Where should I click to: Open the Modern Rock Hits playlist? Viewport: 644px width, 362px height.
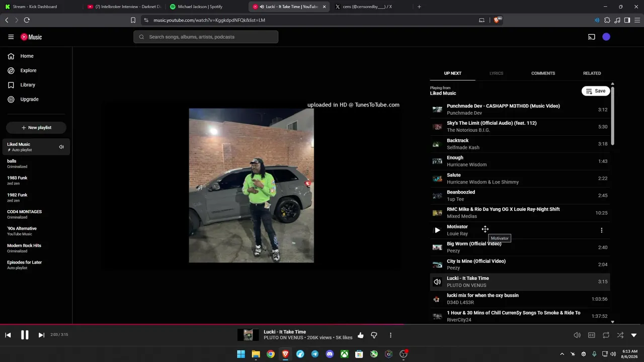pos(36,248)
